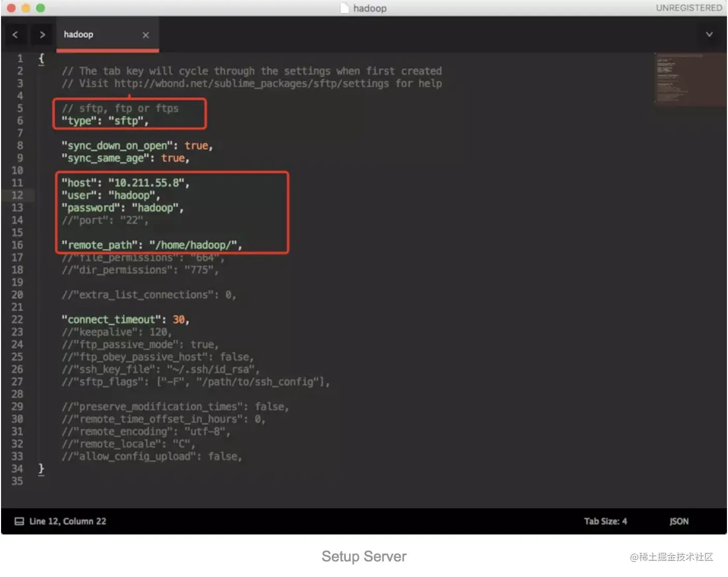Click the hadoop file icon in title bar
The image size is (728, 577).
click(345, 8)
